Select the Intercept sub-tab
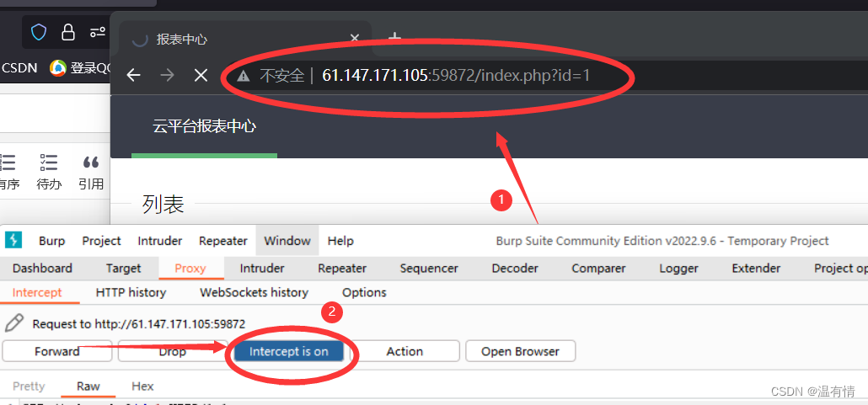The height and width of the screenshot is (405, 868). [x=37, y=292]
